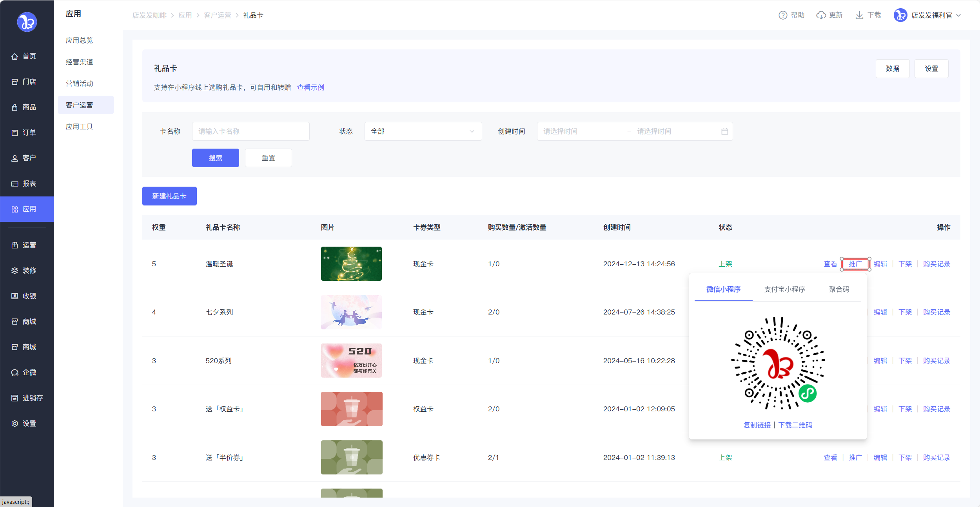This screenshot has width=980, height=507.
Task: Click 新建礼品卡 button
Action: (x=169, y=196)
